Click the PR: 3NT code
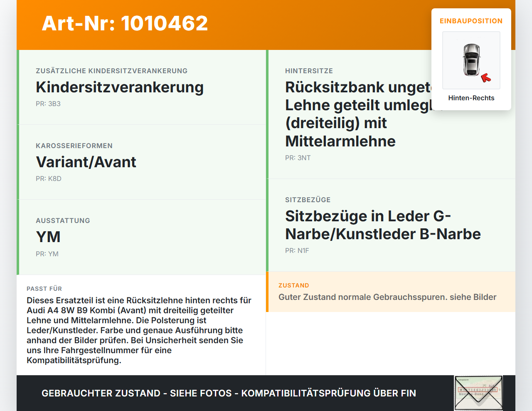Image resolution: width=532 pixels, height=411 pixels. click(x=298, y=158)
